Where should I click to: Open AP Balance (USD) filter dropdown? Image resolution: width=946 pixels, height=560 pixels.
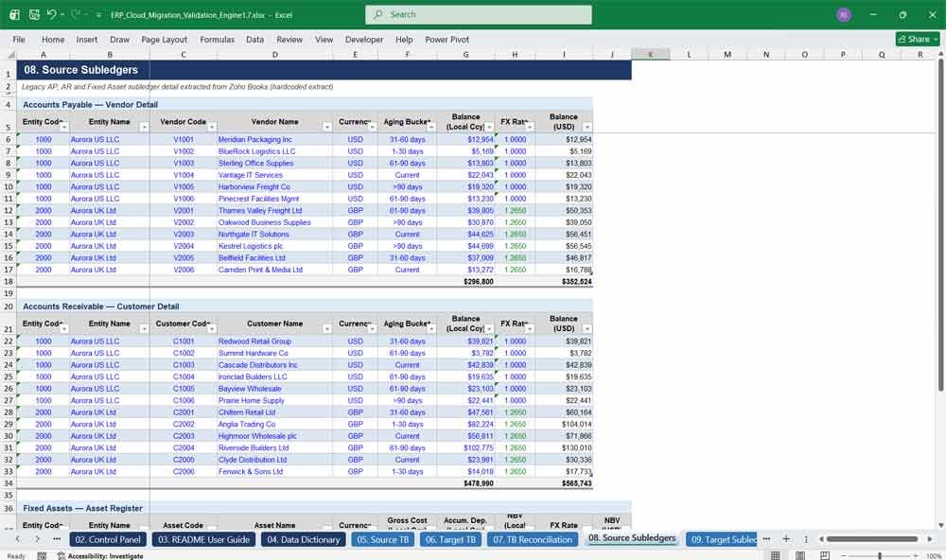[587, 127]
